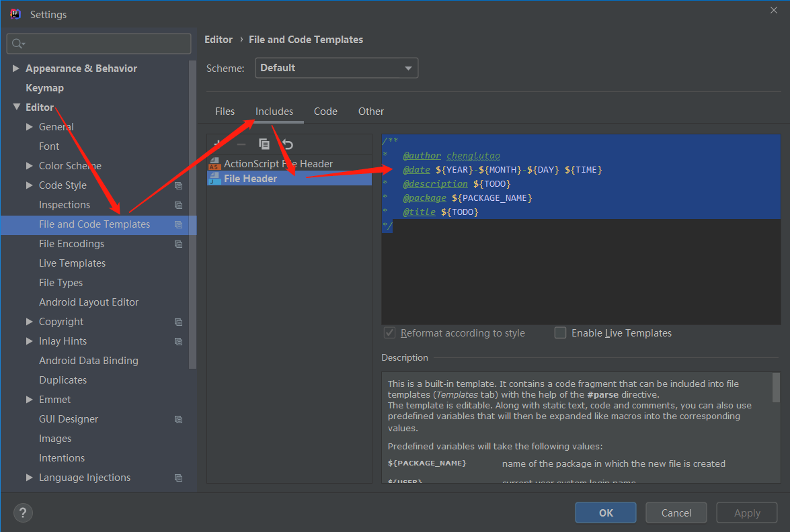The height and width of the screenshot is (532, 790).
Task: Switch to the Code tab
Action: pos(325,112)
